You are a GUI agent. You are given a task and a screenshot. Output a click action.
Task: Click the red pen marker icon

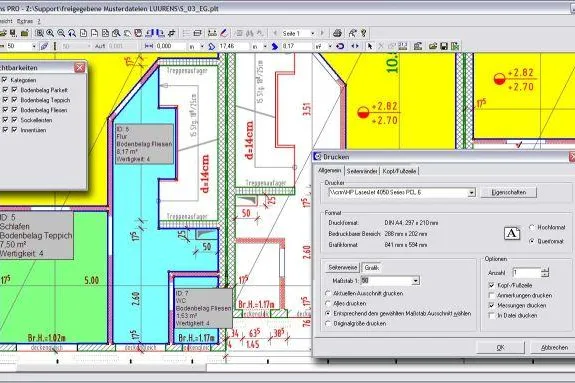point(224,33)
